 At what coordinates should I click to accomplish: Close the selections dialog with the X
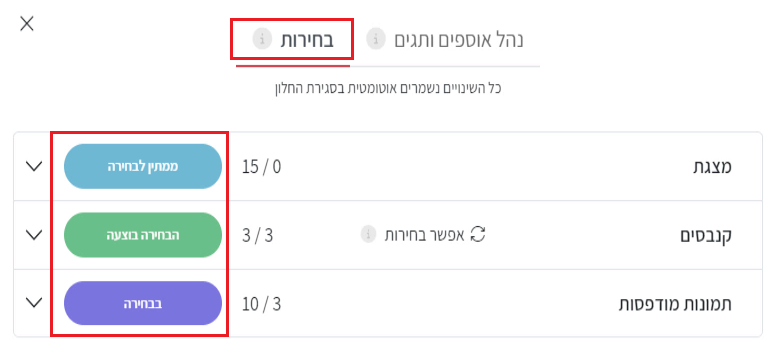coord(27,23)
